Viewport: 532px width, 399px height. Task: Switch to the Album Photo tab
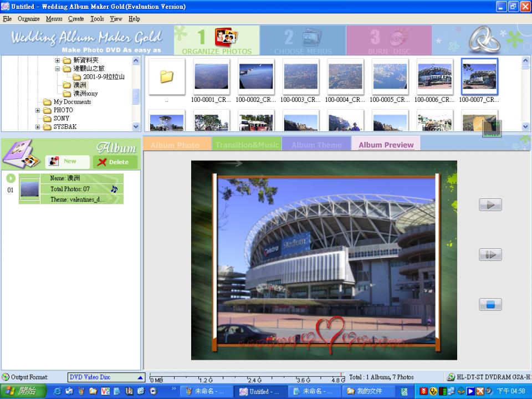click(x=176, y=145)
